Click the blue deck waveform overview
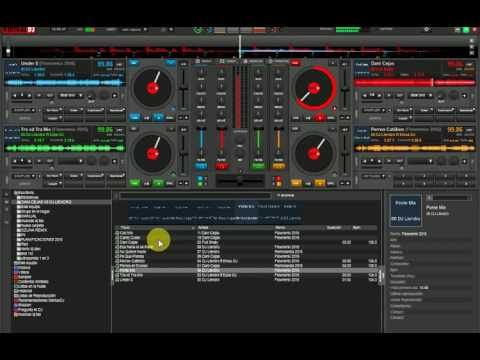Image resolution: width=480 pixels, height=360 pixels. pos(65,82)
